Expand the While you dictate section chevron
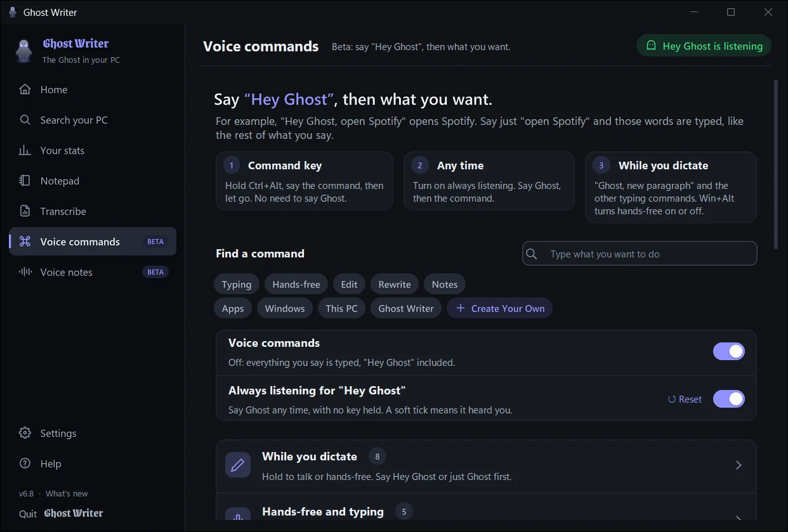Image resolution: width=788 pixels, height=532 pixels. click(739, 465)
